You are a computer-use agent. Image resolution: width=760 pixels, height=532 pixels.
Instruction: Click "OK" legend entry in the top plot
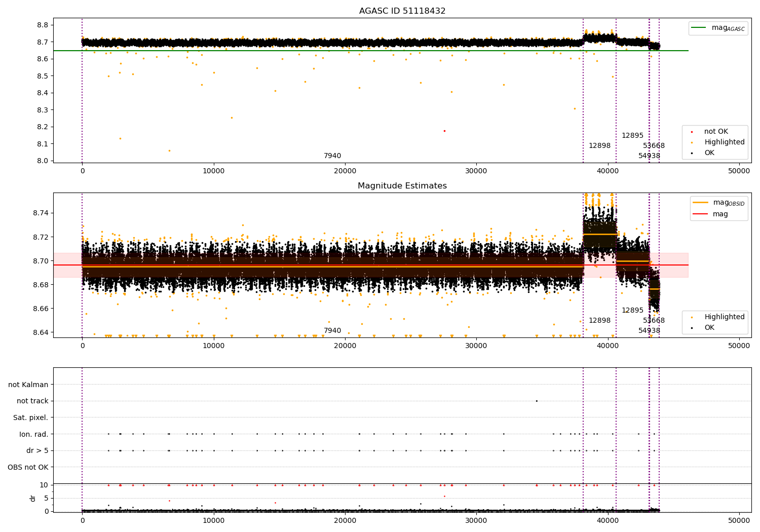pos(709,153)
